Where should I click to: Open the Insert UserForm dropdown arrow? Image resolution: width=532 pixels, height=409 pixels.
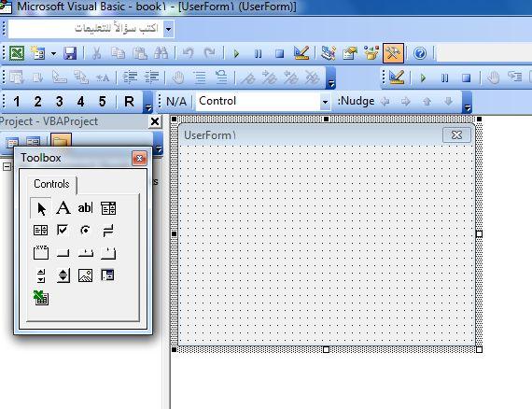click(53, 53)
